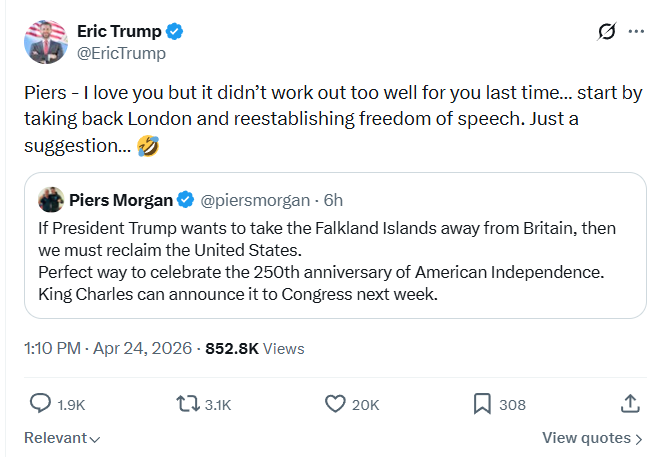Open the quoted Piers Morgan post text
The height and width of the screenshot is (457, 664).
(x=327, y=261)
